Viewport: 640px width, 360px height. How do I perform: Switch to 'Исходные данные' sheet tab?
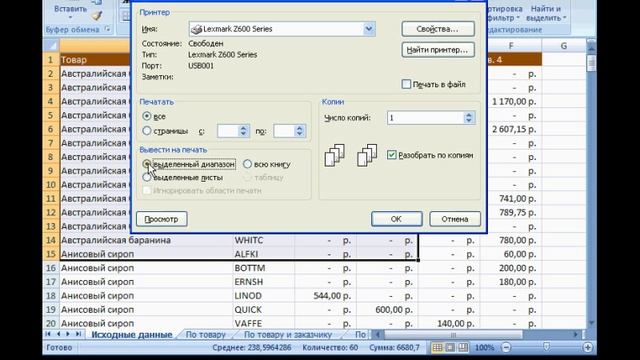131,335
